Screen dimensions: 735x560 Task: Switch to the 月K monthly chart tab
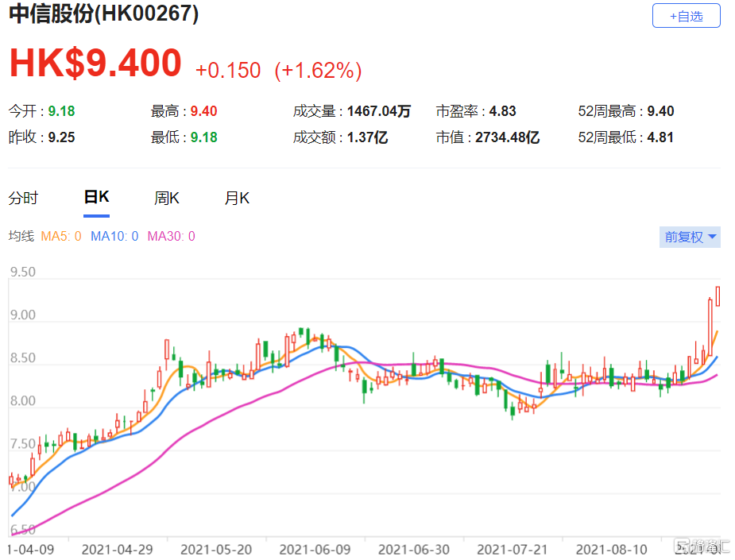click(237, 198)
